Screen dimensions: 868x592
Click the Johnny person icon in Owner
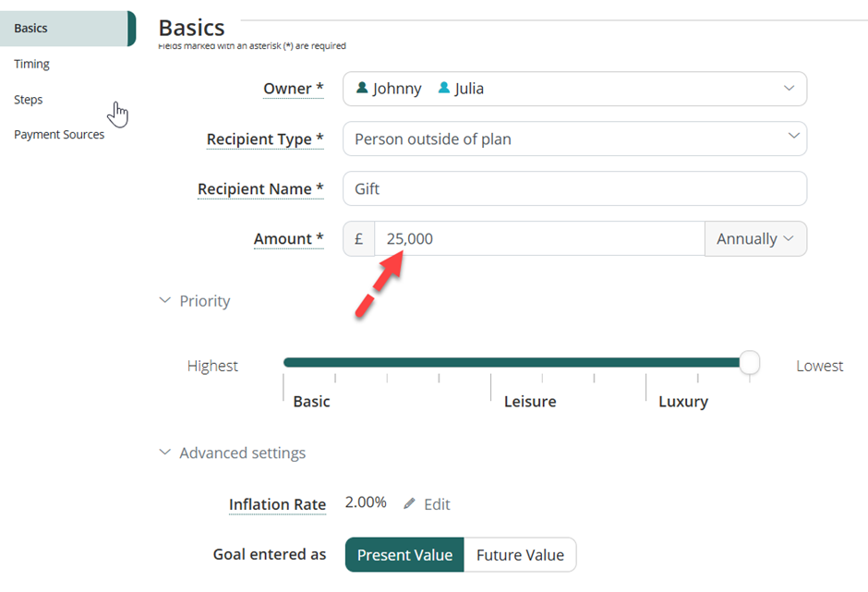coord(362,89)
